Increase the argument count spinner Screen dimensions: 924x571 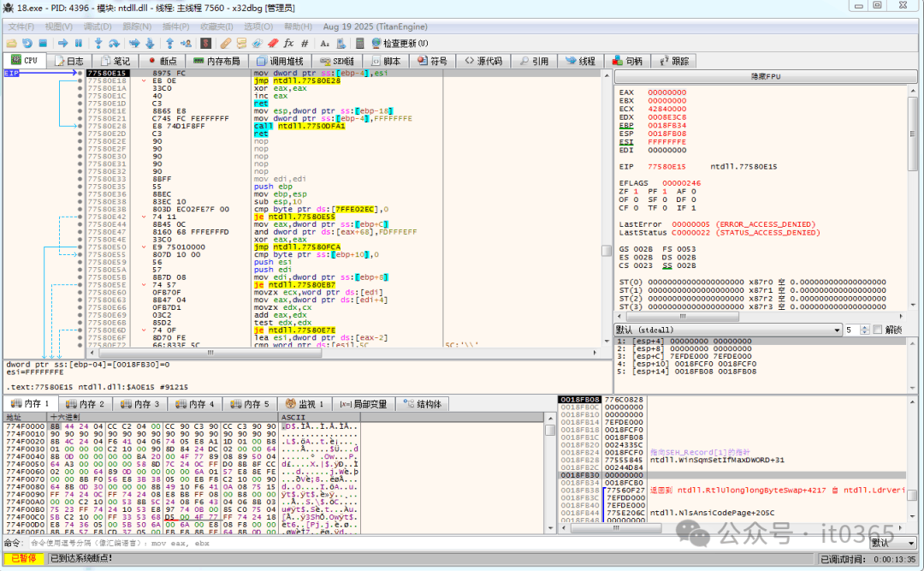(864, 327)
